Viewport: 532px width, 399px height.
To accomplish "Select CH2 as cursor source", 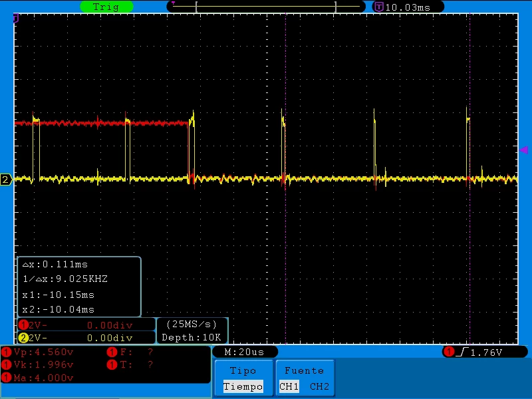I will click(x=319, y=386).
